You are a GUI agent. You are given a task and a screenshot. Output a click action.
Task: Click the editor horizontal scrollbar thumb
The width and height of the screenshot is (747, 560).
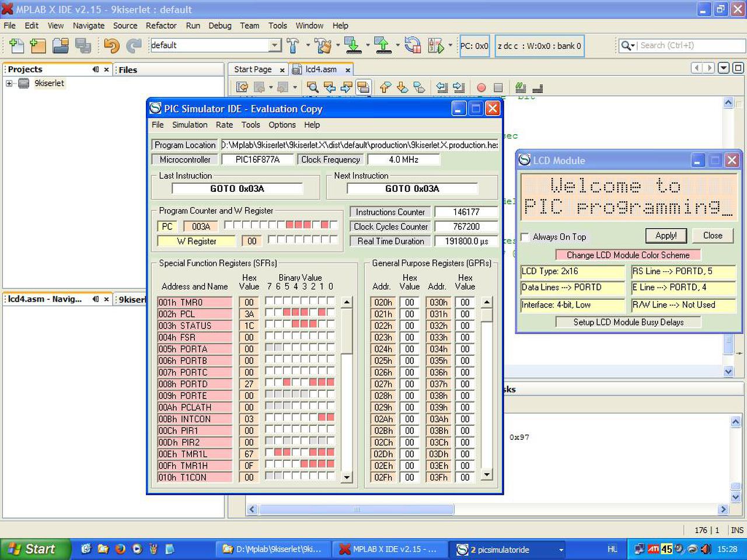pyautogui.click(x=357, y=509)
